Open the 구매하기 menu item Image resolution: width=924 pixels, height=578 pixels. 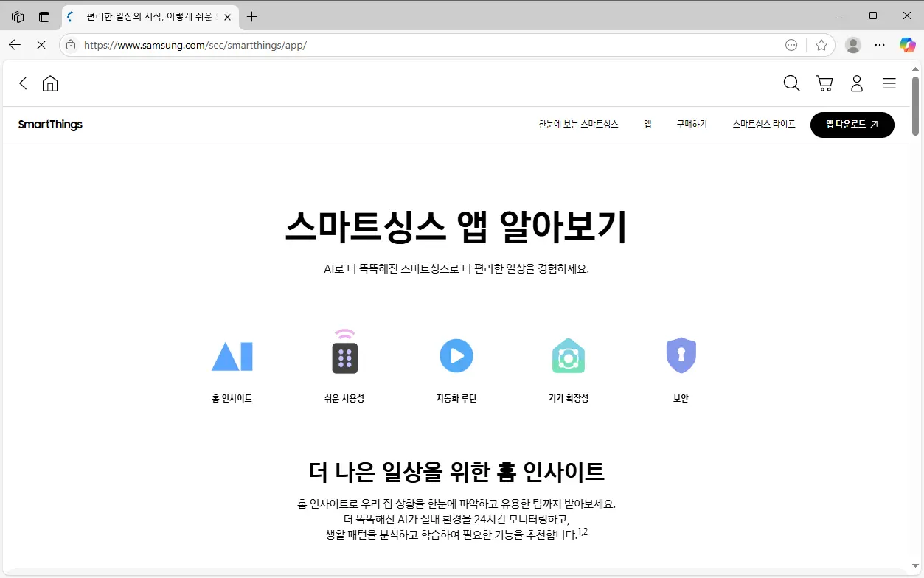point(692,125)
